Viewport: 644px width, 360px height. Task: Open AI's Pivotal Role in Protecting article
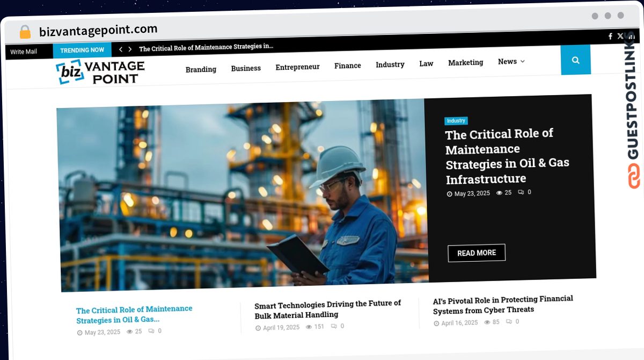[x=503, y=304]
